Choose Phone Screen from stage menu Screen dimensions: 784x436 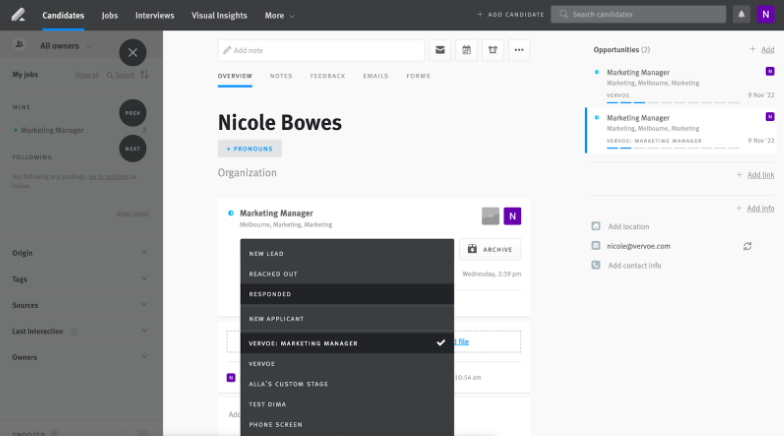tap(347, 424)
